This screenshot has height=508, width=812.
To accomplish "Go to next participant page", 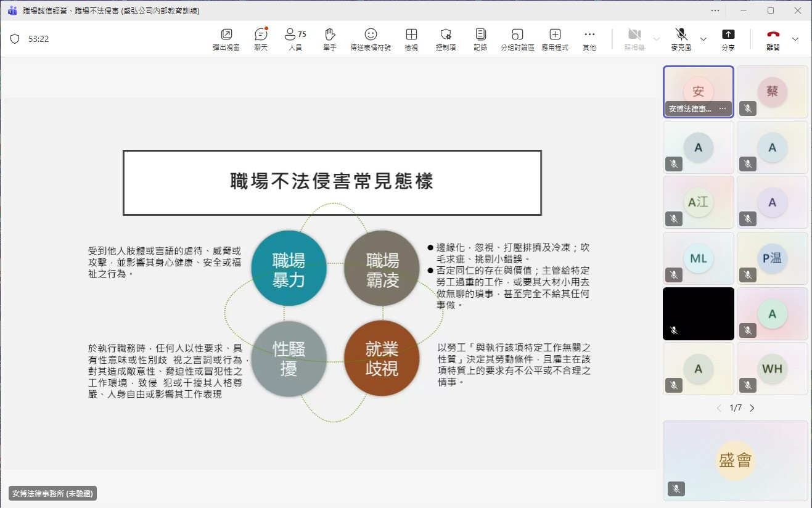I will click(752, 408).
